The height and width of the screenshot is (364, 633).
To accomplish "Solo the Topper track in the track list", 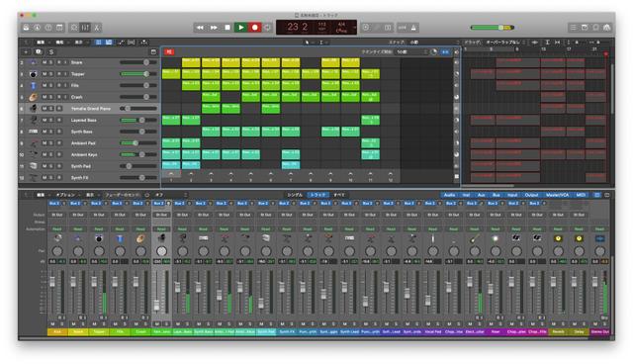I will click(x=50, y=74).
